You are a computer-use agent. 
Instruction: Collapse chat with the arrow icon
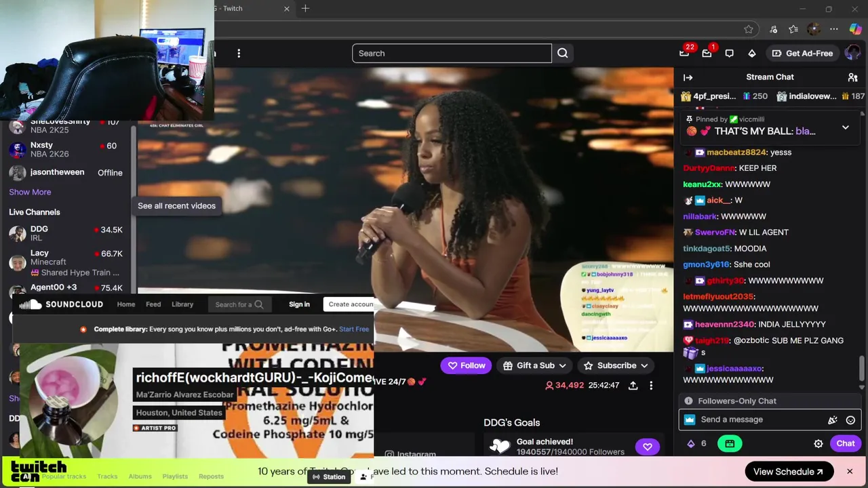tap(688, 77)
